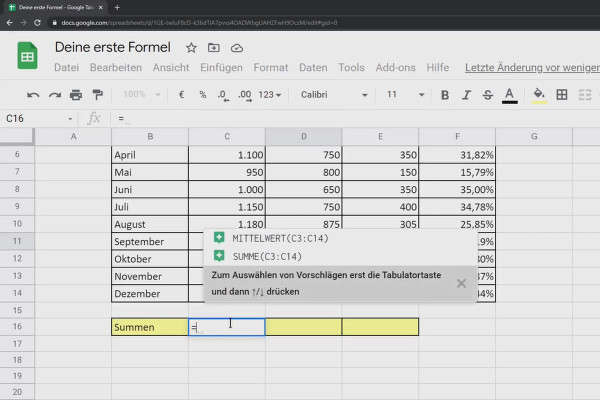Select column B header
The height and width of the screenshot is (400, 600).
[150, 136]
